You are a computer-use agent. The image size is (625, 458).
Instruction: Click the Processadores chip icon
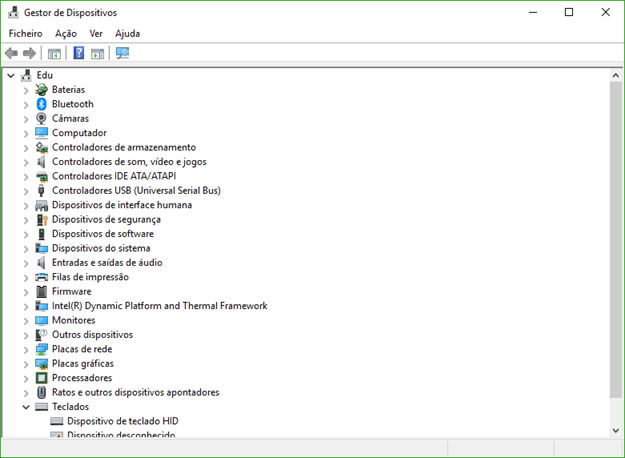pos(41,378)
